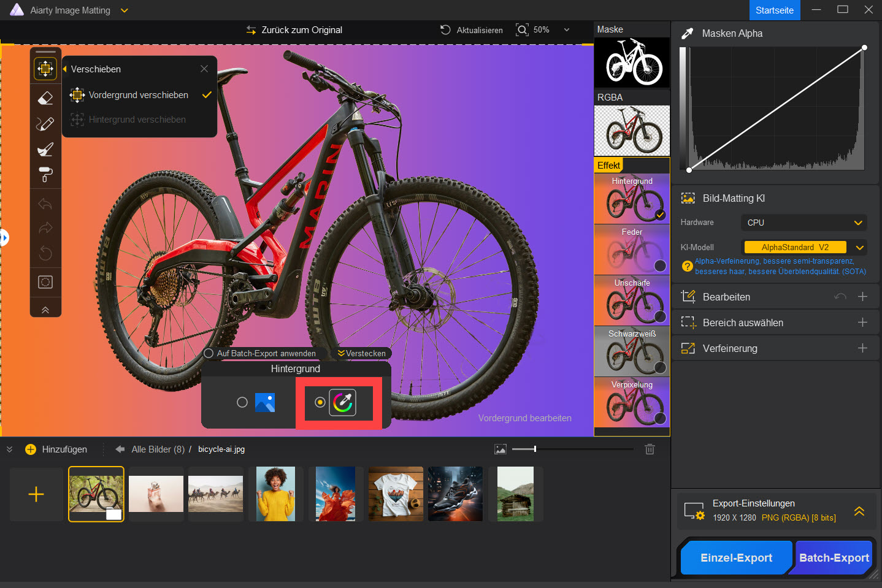Toggle the Hintergrund effect checkmark

[x=660, y=215]
